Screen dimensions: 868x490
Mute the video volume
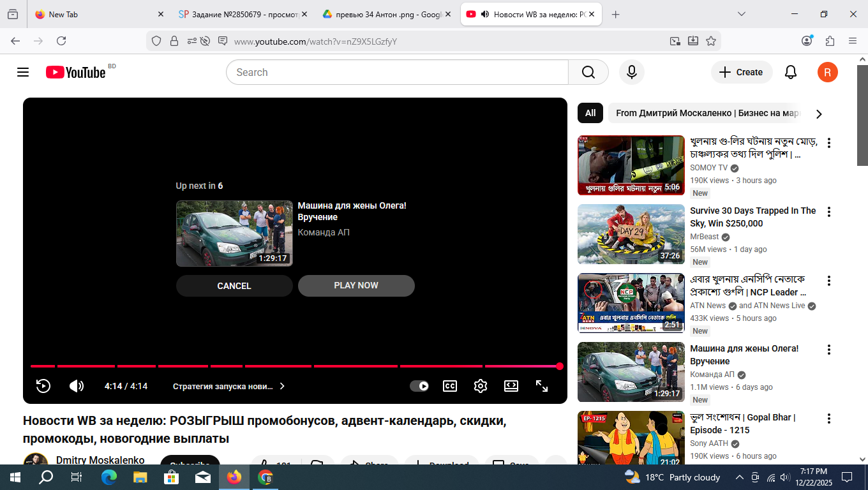tap(77, 386)
